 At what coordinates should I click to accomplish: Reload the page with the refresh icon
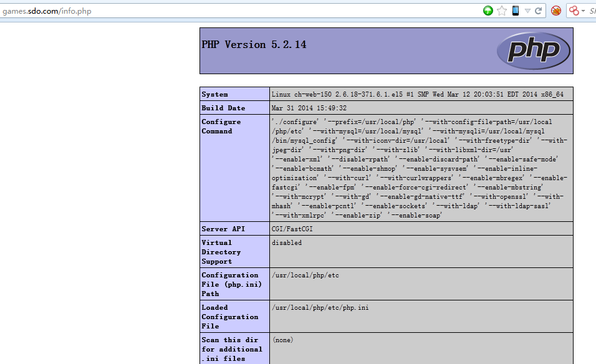pos(538,11)
